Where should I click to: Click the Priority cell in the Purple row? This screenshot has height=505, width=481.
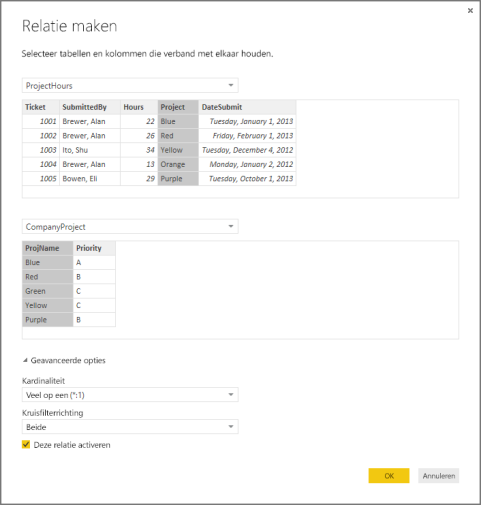94,320
